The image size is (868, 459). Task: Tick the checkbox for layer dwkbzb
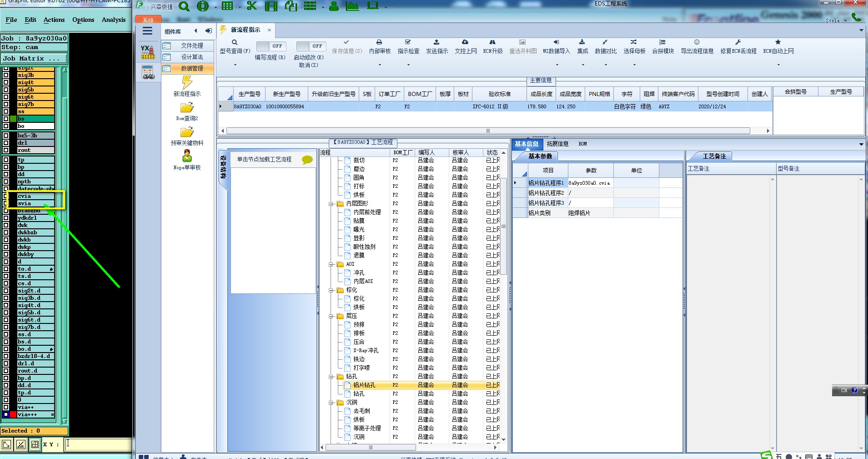pyautogui.click(x=6, y=232)
